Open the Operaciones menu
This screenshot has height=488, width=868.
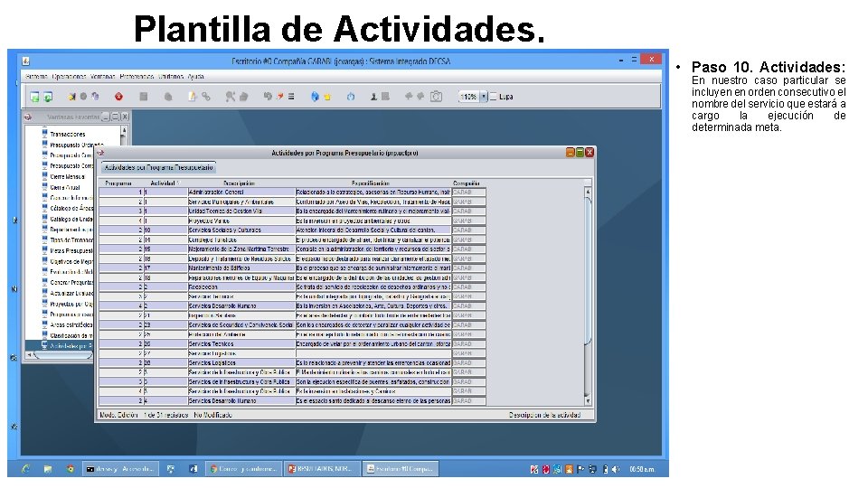click(x=70, y=76)
